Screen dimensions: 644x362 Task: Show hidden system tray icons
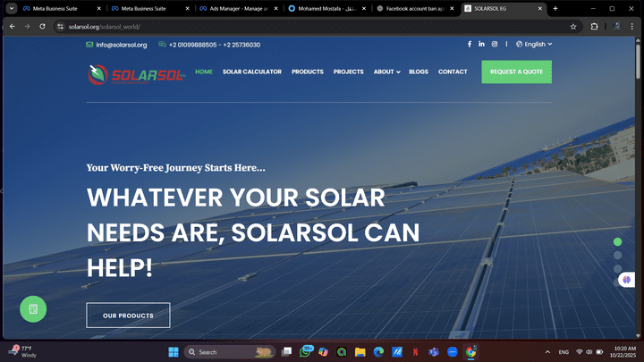[x=547, y=352]
